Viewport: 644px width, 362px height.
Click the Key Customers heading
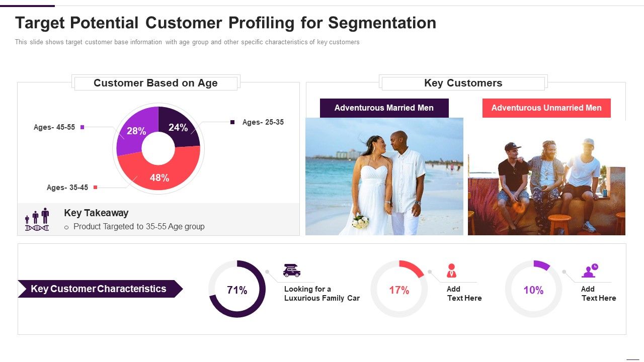463,83
